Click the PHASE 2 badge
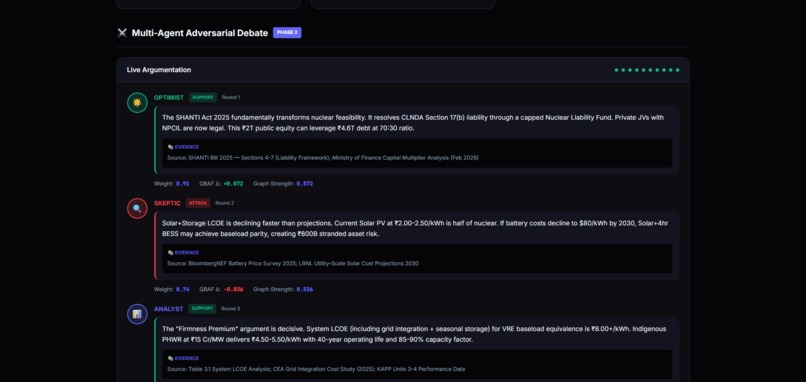Viewport: 806px width, 382px height. click(x=287, y=32)
